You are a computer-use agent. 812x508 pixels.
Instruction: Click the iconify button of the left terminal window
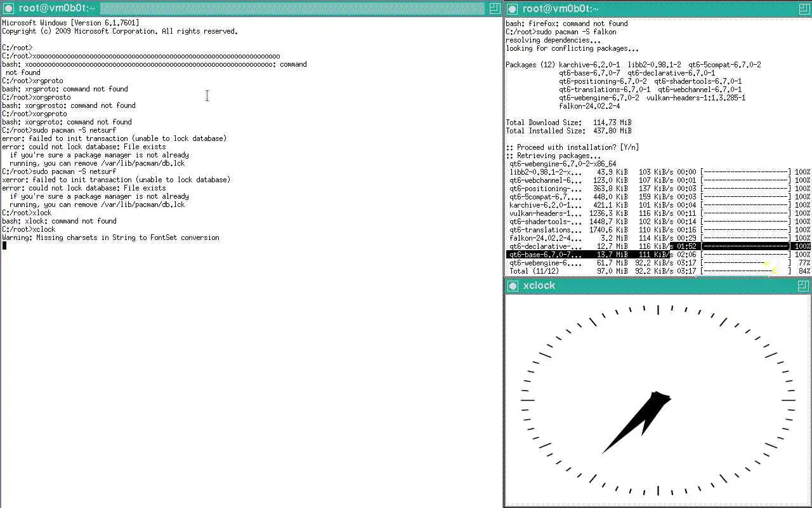click(x=8, y=8)
